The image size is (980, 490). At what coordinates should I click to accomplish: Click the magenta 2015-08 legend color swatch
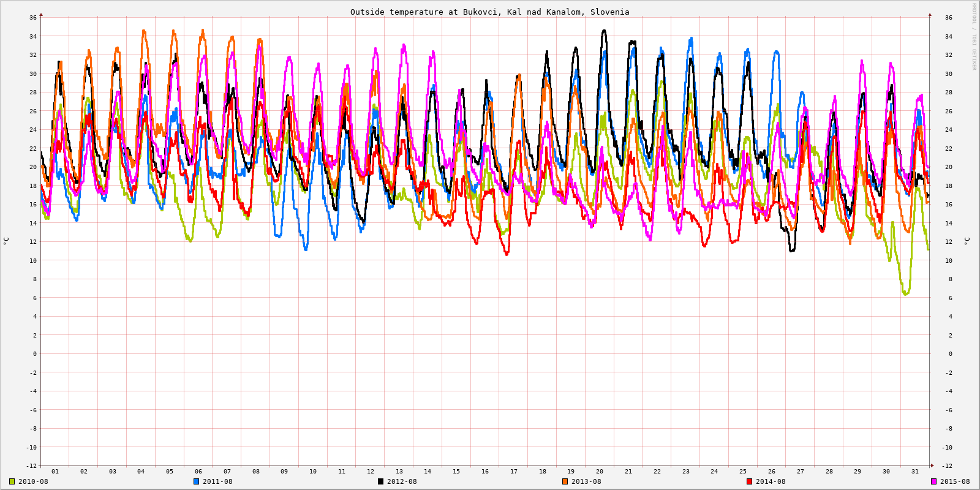pos(933,481)
